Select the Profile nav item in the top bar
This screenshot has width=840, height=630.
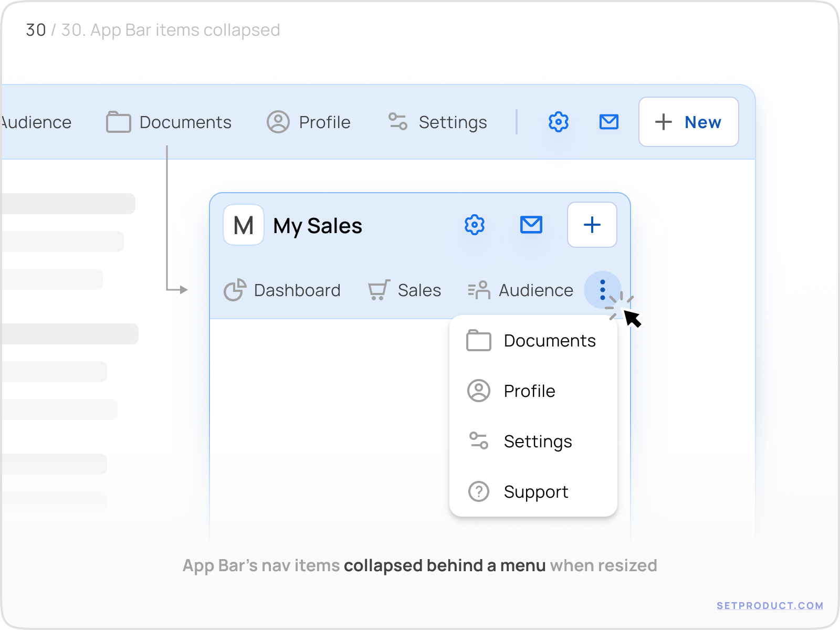309,122
